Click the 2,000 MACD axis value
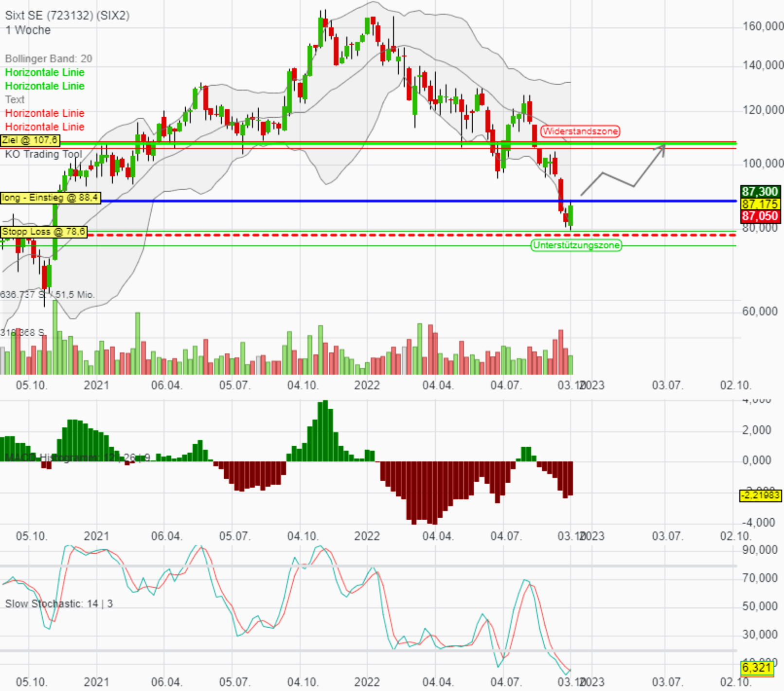 757,430
